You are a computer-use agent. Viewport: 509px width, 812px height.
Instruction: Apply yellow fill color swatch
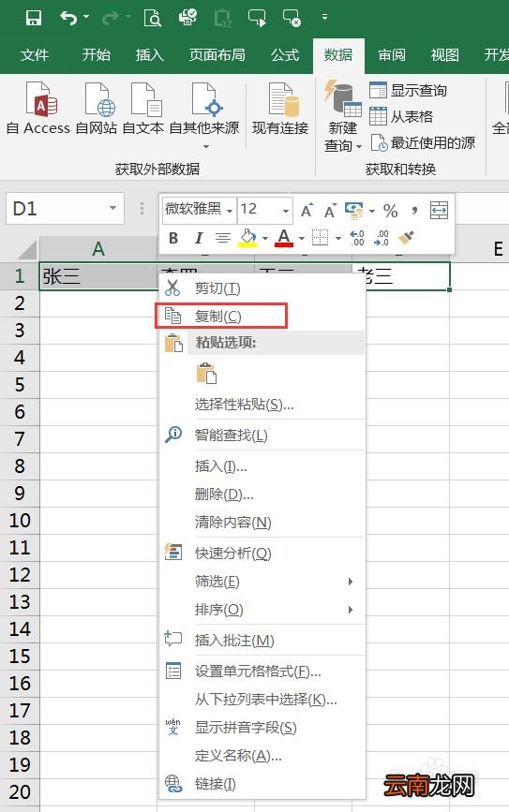click(x=247, y=238)
